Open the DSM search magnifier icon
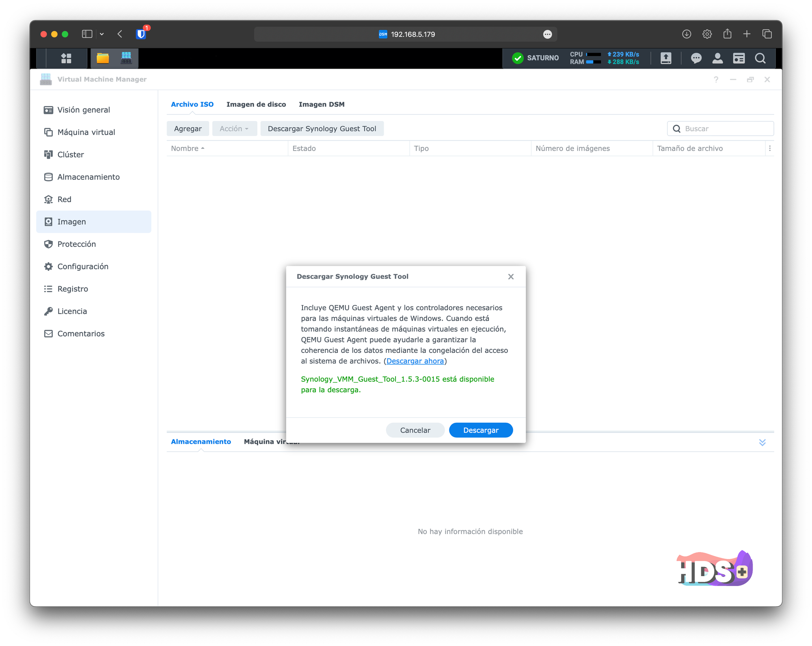This screenshot has height=646, width=812. 760,58
